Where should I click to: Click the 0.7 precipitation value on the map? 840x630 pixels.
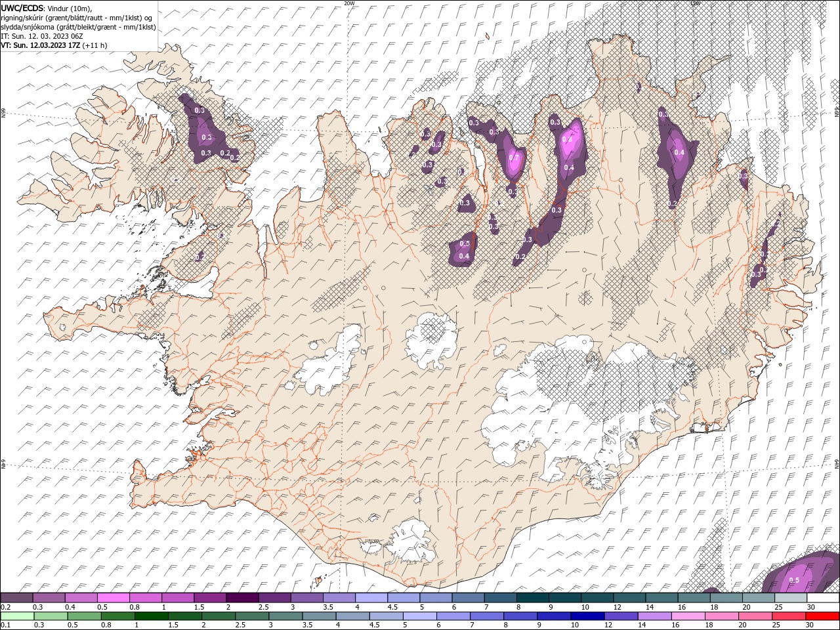pyautogui.click(x=514, y=158)
